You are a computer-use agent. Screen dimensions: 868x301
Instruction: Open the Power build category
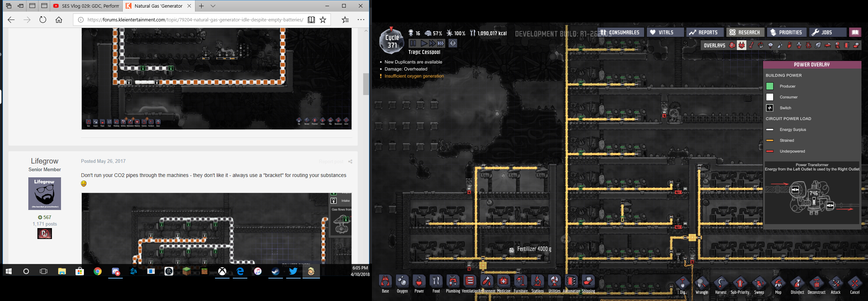(x=419, y=283)
